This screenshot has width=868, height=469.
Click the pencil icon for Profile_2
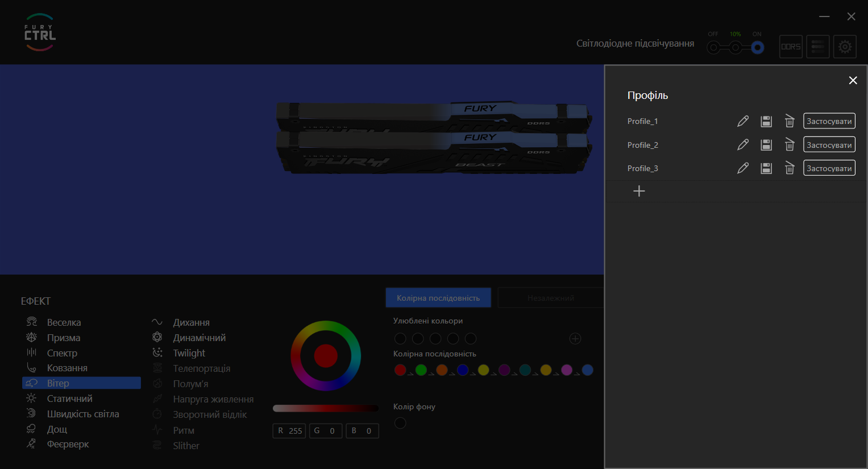[743, 145]
